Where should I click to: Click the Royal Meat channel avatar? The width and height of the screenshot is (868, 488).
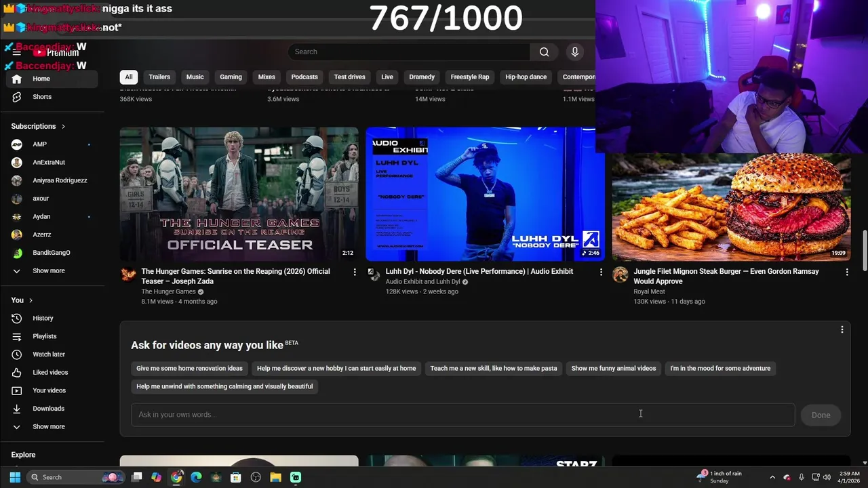620,274
